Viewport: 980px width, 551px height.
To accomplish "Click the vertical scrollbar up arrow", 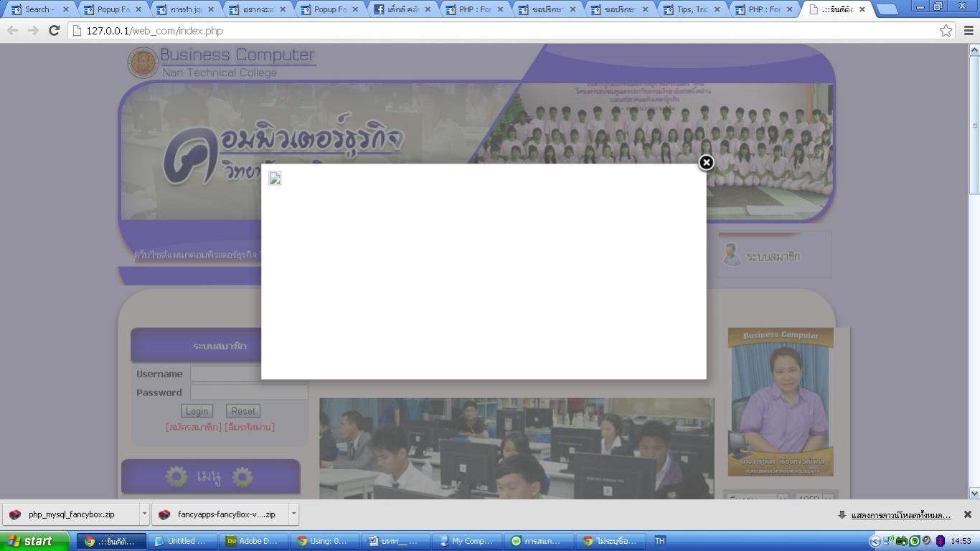I will [974, 50].
